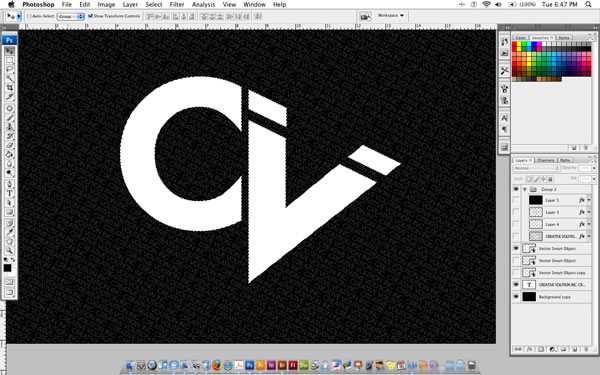Select the Rectangular Marquee tool
This screenshot has height=375, width=600.
pyautogui.click(x=10, y=60)
